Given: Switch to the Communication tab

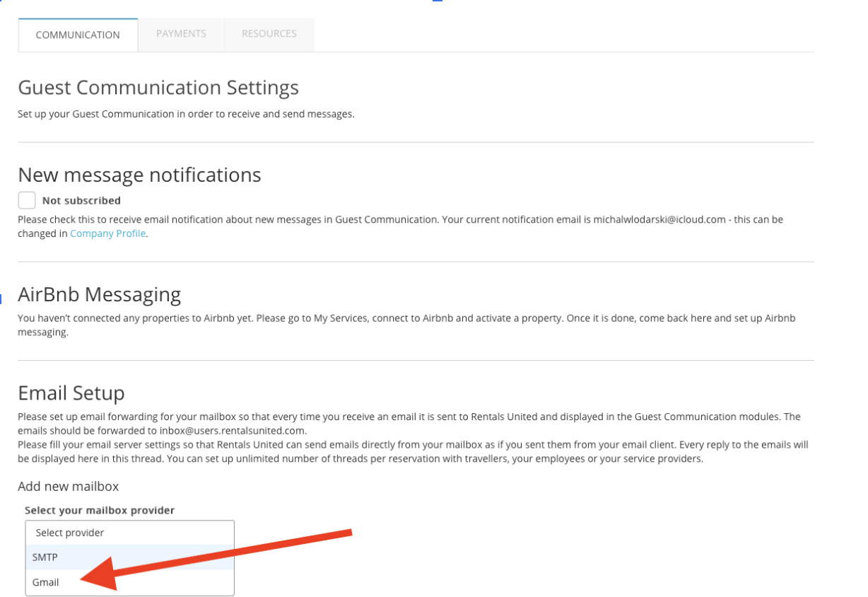Looking at the screenshot, I should pos(78,35).
